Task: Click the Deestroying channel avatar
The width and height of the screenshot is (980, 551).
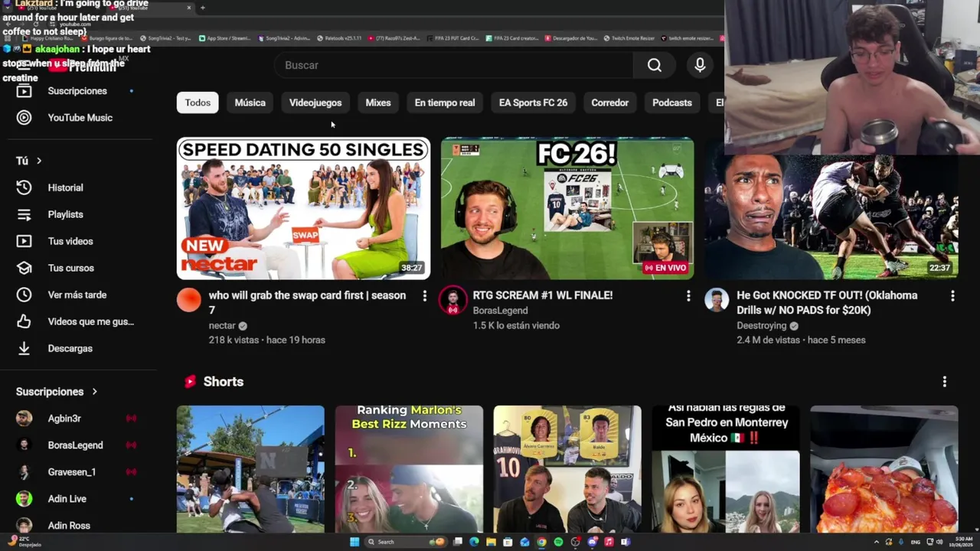Action: click(x=717, y=300)
